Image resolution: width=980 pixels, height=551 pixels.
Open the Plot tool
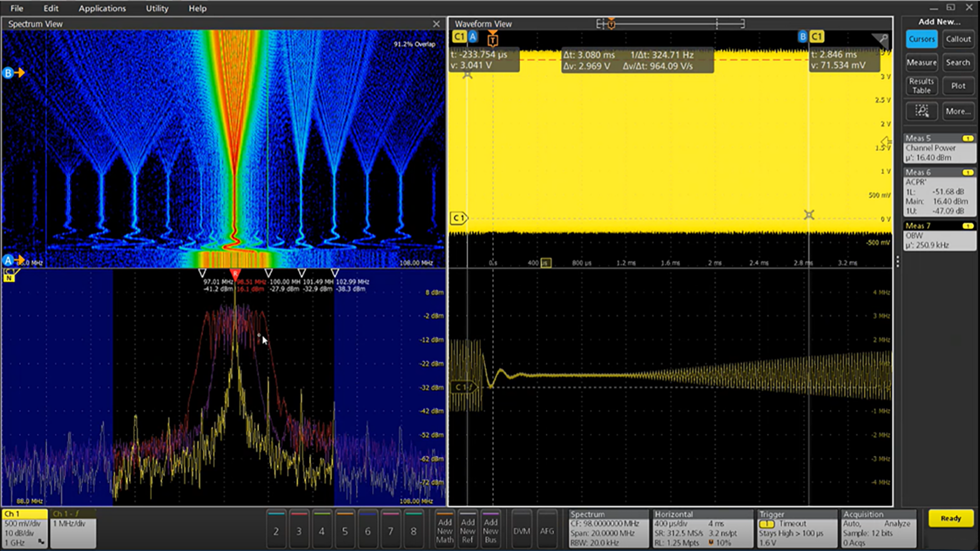[958, 86]
